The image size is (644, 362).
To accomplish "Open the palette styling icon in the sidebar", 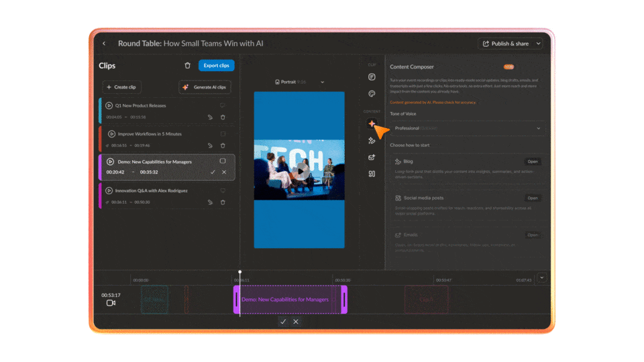I will pyautogui.click(x=372, y=94).
